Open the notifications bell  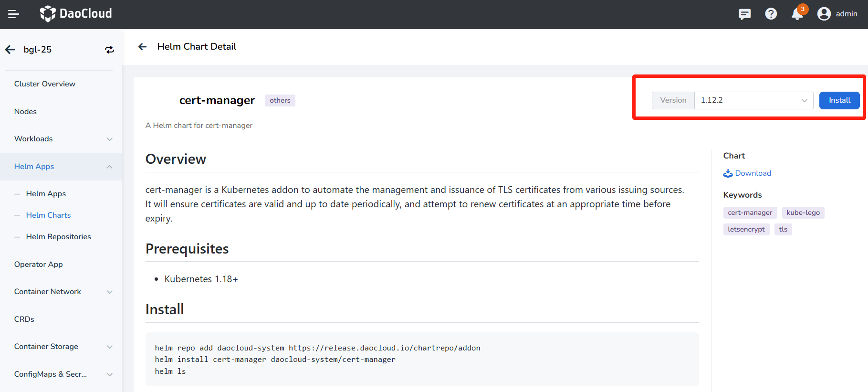click(797, 14)
